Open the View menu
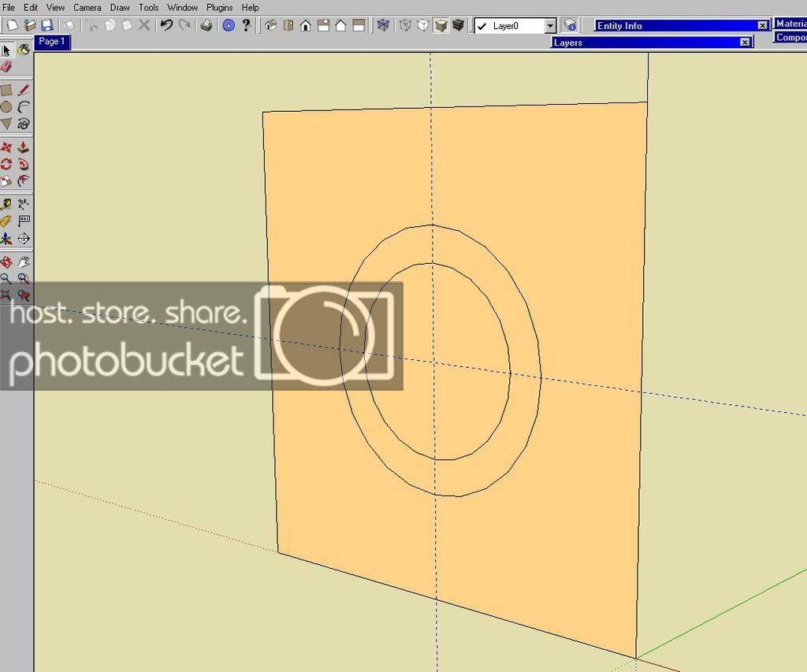Viewport: 807px width, 672px height. click(x=56, y=8)
